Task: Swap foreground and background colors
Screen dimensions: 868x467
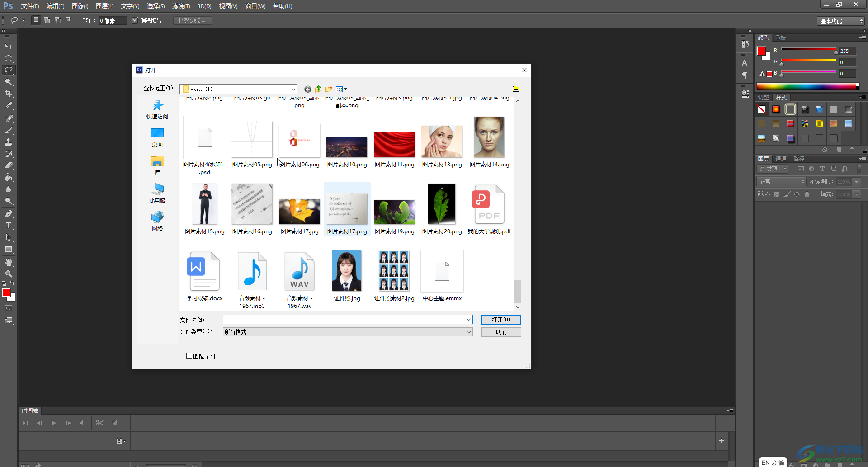Action: pyautogui.click(x=12, y=283)
